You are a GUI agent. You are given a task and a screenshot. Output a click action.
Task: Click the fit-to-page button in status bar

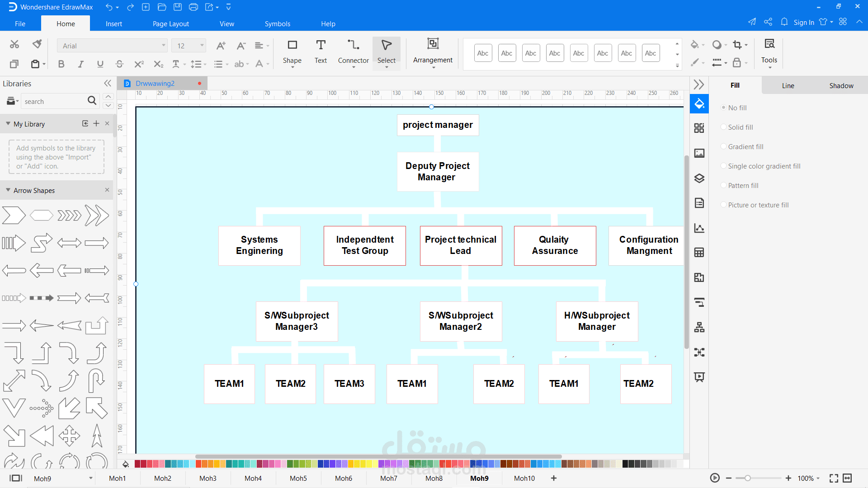[x=834, y=478]
